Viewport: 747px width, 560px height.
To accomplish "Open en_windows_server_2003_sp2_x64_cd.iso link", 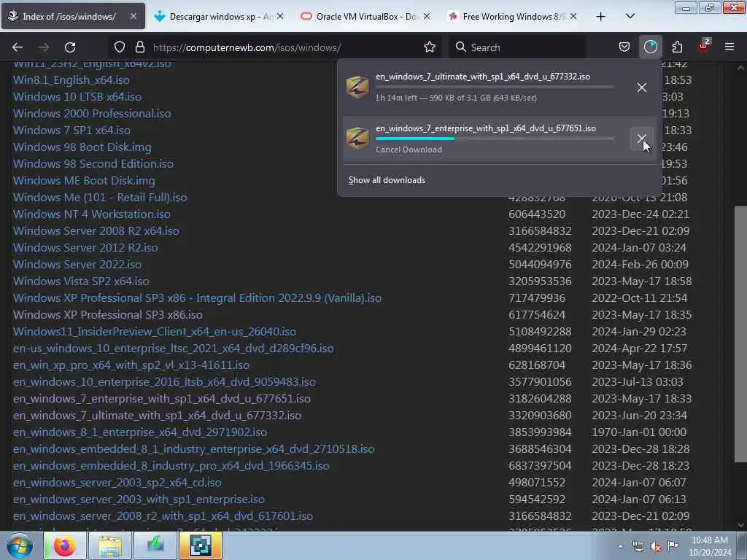I will point(117,483).
